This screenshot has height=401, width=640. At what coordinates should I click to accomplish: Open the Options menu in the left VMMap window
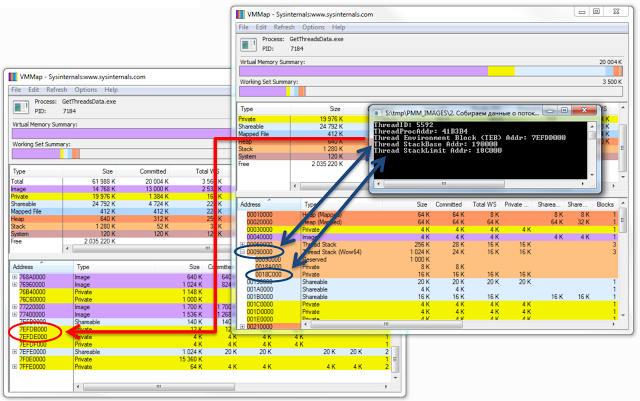tap(86, 90)
